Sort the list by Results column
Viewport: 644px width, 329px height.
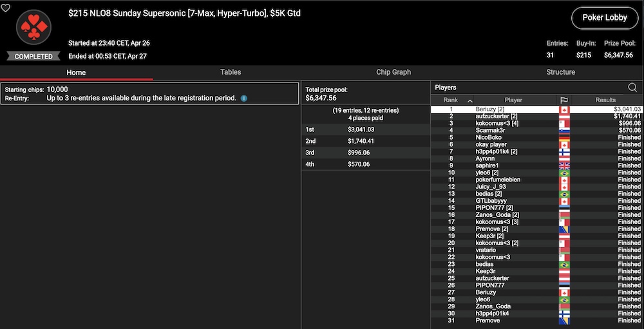pyautogui.click(x=605, y=100)
